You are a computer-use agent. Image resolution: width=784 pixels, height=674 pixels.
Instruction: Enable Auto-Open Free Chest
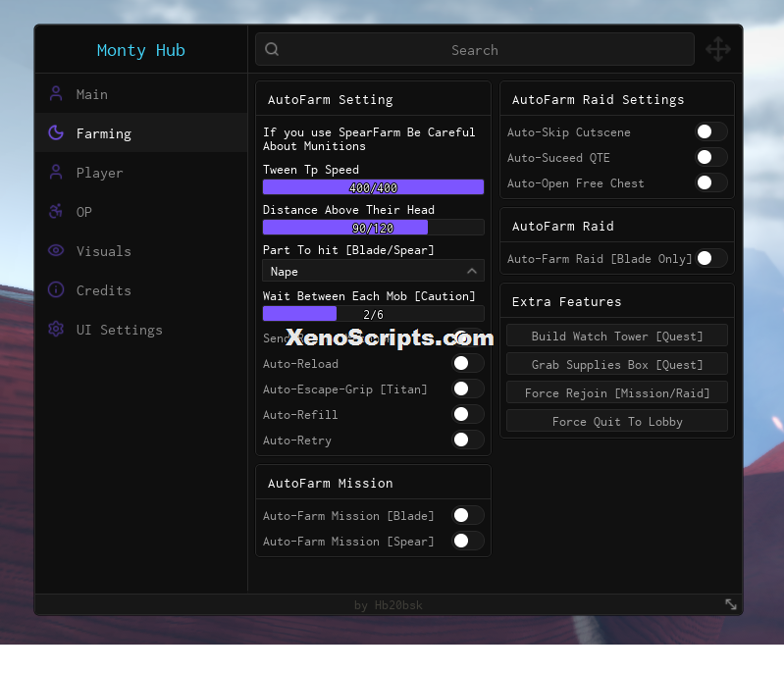tap(711, 183)
